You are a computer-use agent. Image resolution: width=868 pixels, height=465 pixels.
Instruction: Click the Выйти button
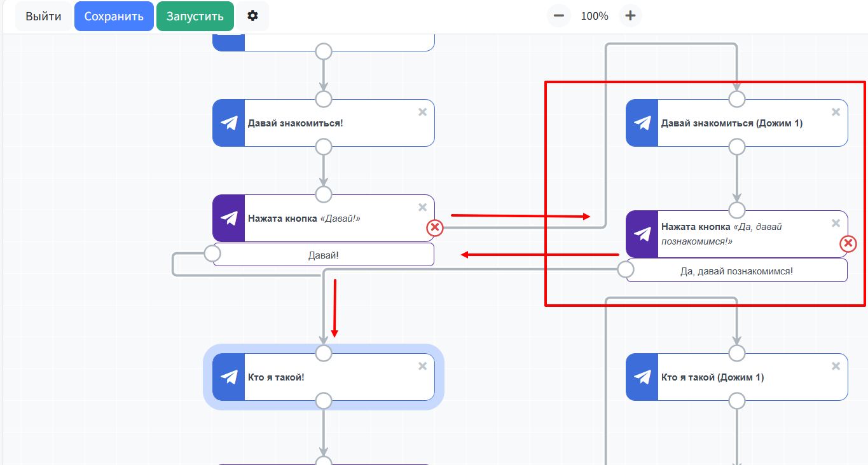coord(44,17)
